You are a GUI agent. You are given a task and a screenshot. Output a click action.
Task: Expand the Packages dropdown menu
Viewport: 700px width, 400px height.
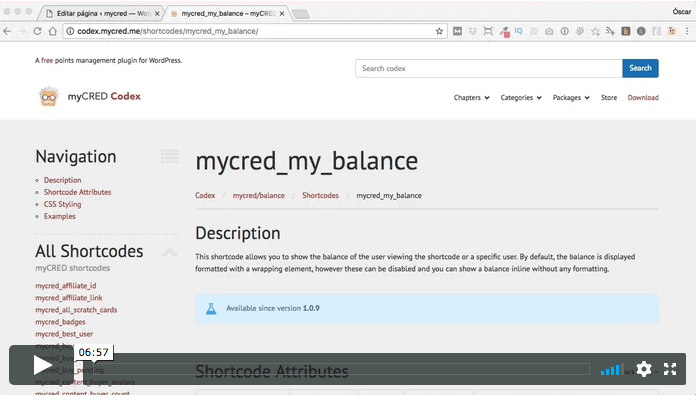tap(571, 98)
